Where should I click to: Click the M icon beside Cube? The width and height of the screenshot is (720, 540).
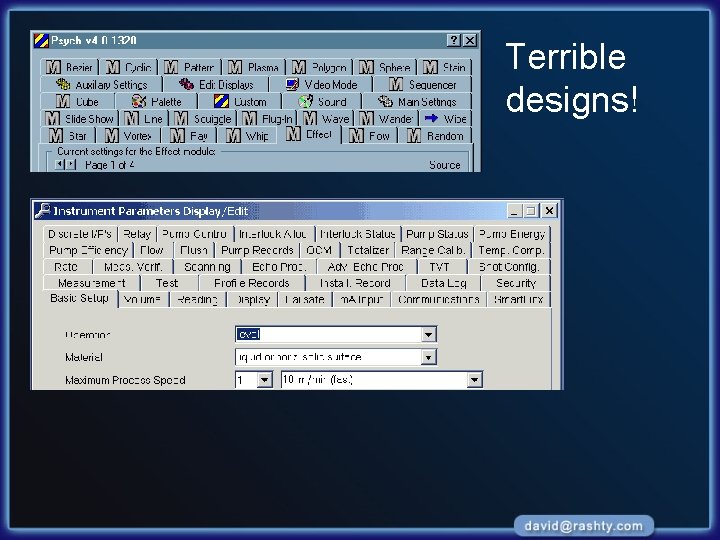[62, 101]
